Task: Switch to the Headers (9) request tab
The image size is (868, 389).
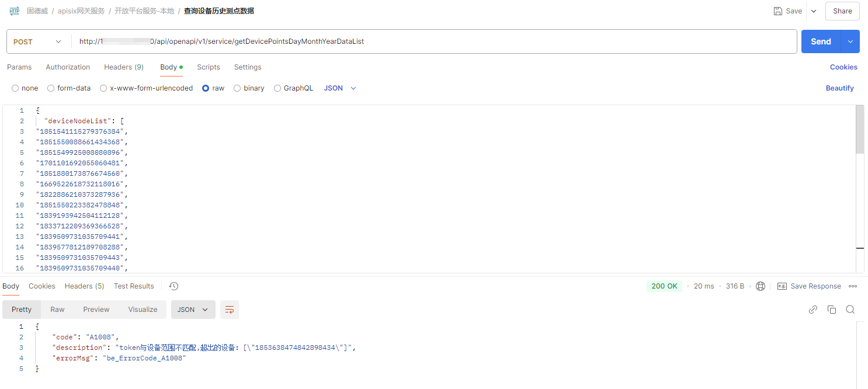Action: (x=123, y=67)
